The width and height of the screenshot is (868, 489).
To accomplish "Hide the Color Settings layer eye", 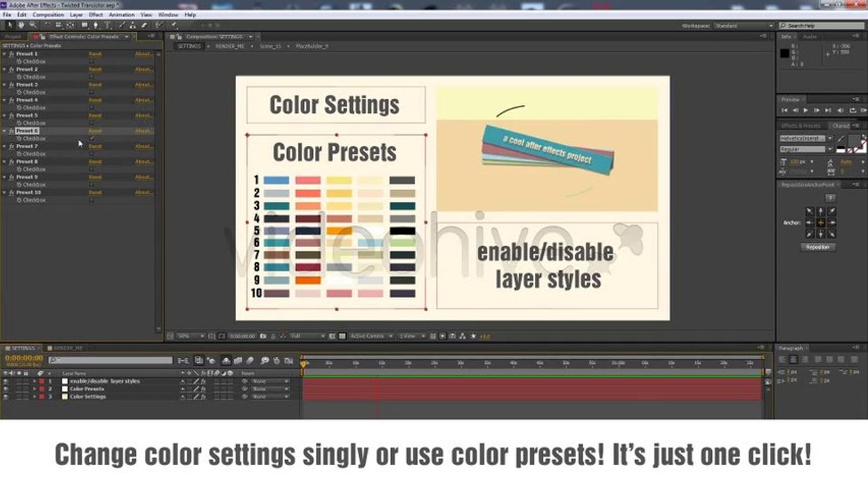I will click(x=6, y=397).
